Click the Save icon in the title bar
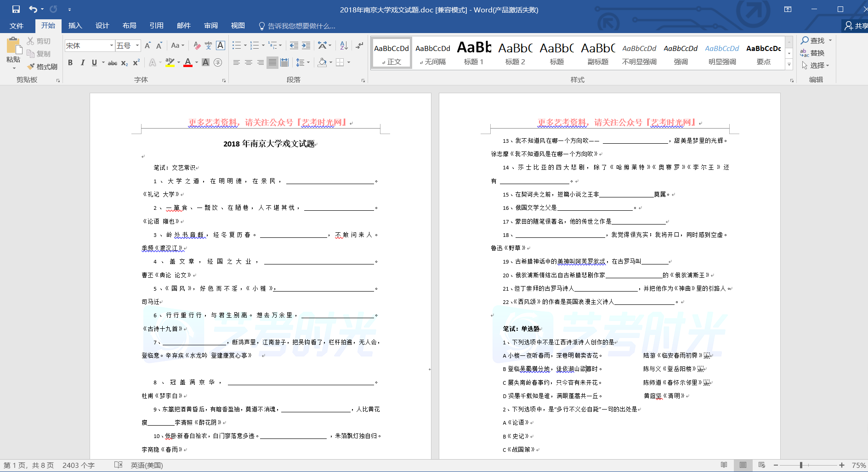868x472 pixels. [16, 9]
